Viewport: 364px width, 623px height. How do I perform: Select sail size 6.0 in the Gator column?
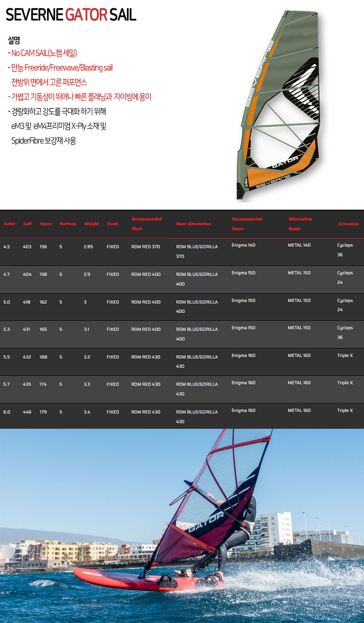point(7,412)
